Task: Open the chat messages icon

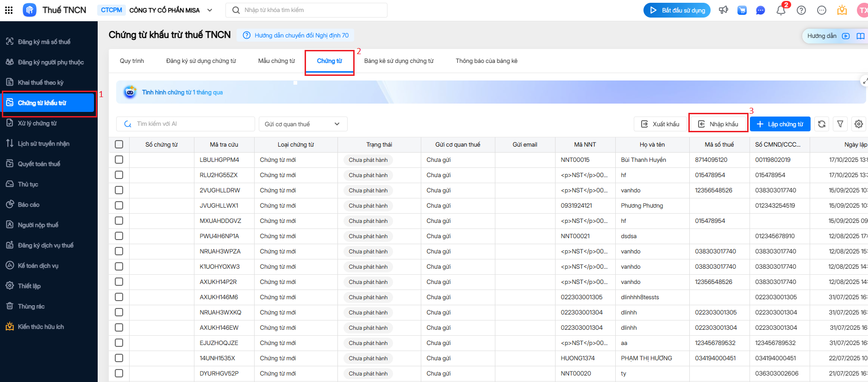Action: pos(760,10)
